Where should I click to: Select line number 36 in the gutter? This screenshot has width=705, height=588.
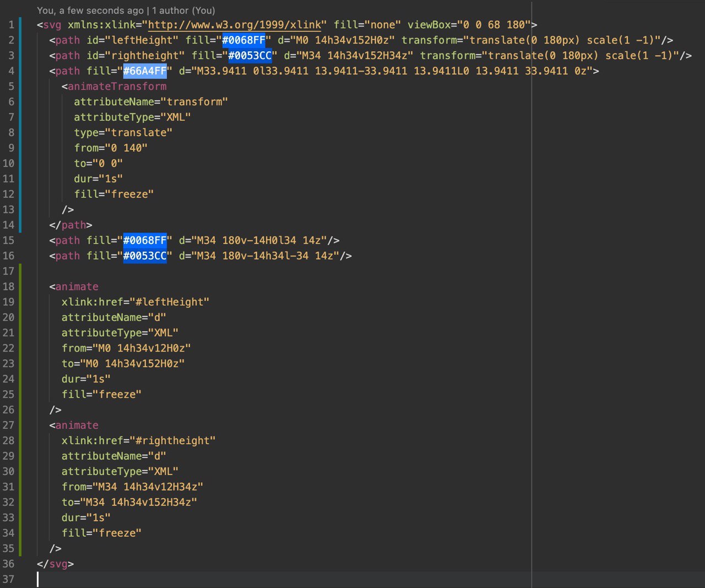[x=8, y=564]
